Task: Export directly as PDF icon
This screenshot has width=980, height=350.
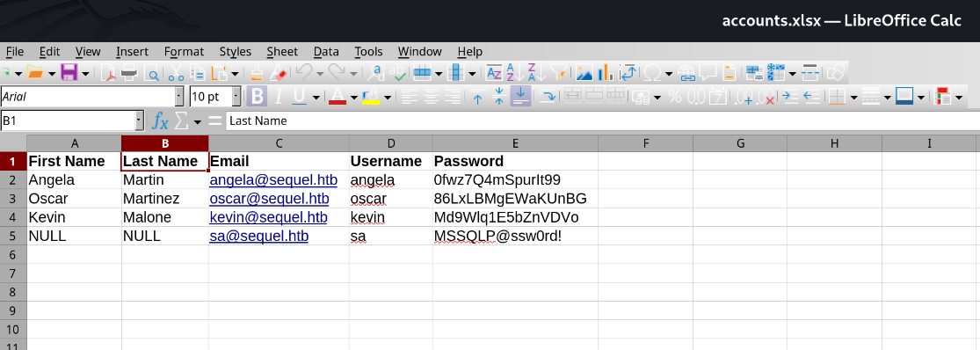Action: coord(109,73)
